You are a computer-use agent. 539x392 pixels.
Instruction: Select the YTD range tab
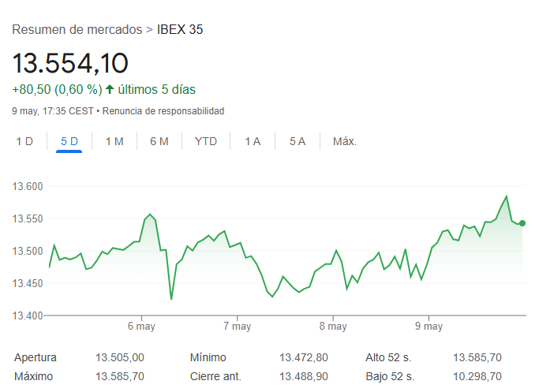pos(206,141)
